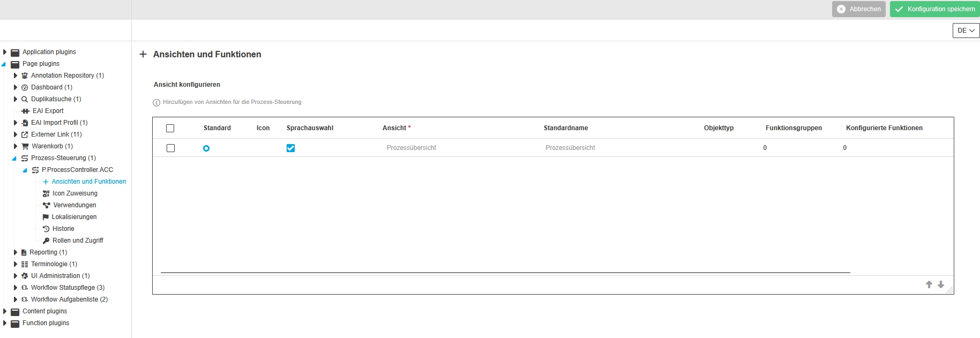This screenshot has height=338, width=980.
Task: Move row down with arrow icon
Action: (941, 284)
